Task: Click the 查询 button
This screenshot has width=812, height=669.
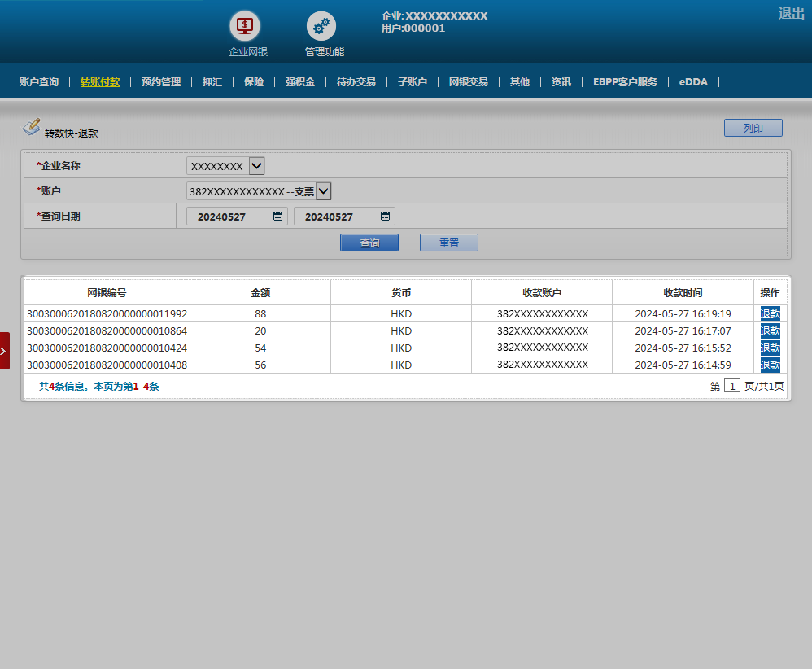Action: coord(369,243)
